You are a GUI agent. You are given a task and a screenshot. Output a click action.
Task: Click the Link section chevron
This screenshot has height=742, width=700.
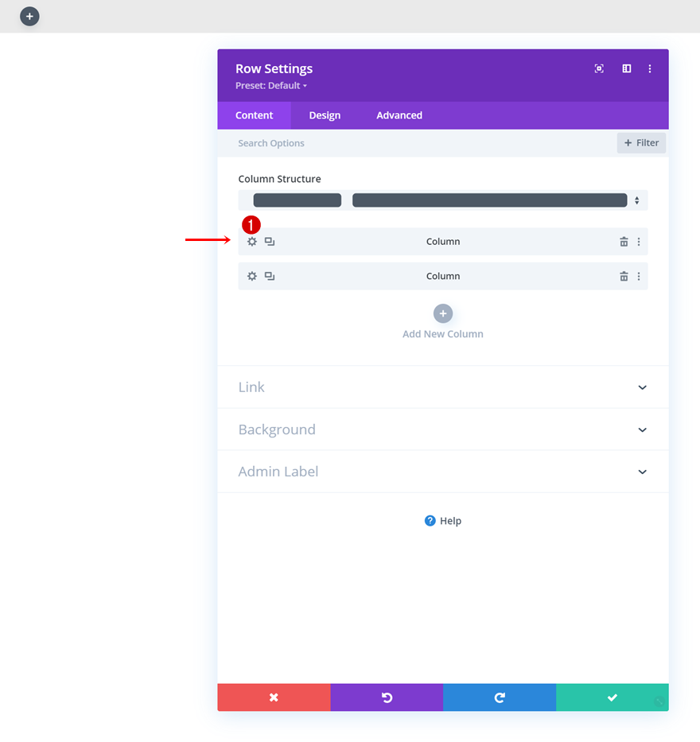642,387
